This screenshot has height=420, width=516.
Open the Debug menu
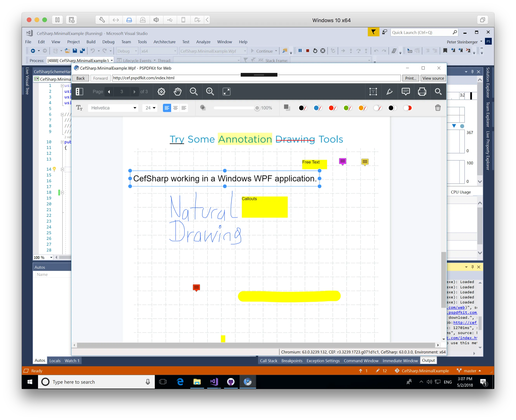pyautogui.click(x=108, y=42)
